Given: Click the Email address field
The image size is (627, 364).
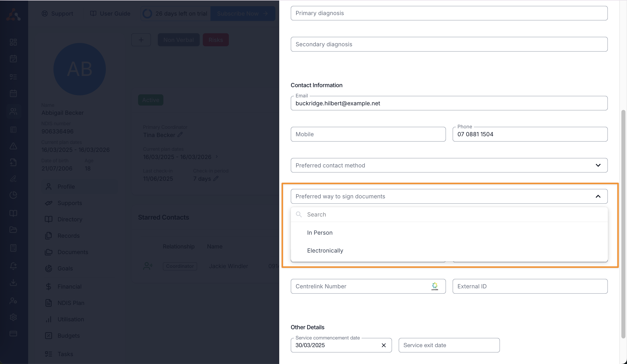Looking at the screenshot, I should pos(449,103).
